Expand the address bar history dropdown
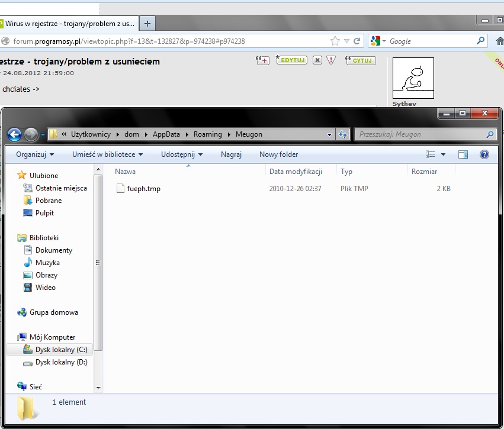504x429 pixels. [330, 135]
